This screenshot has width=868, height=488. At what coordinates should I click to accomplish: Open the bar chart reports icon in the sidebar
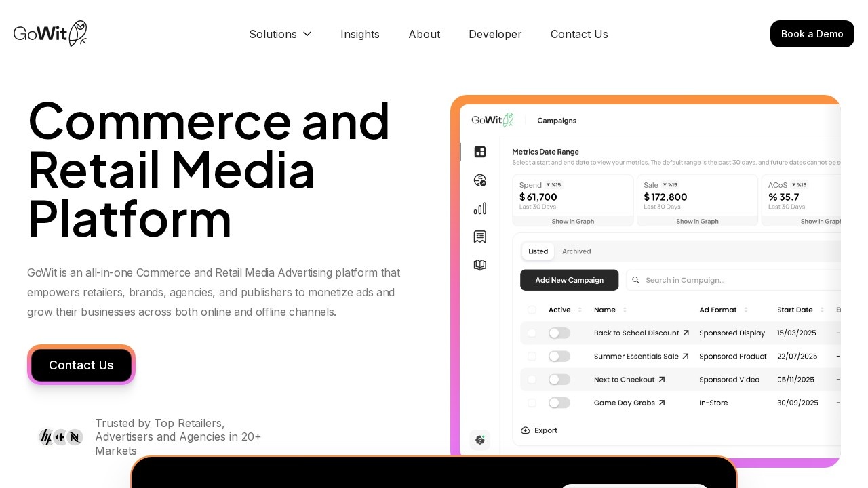480,209
